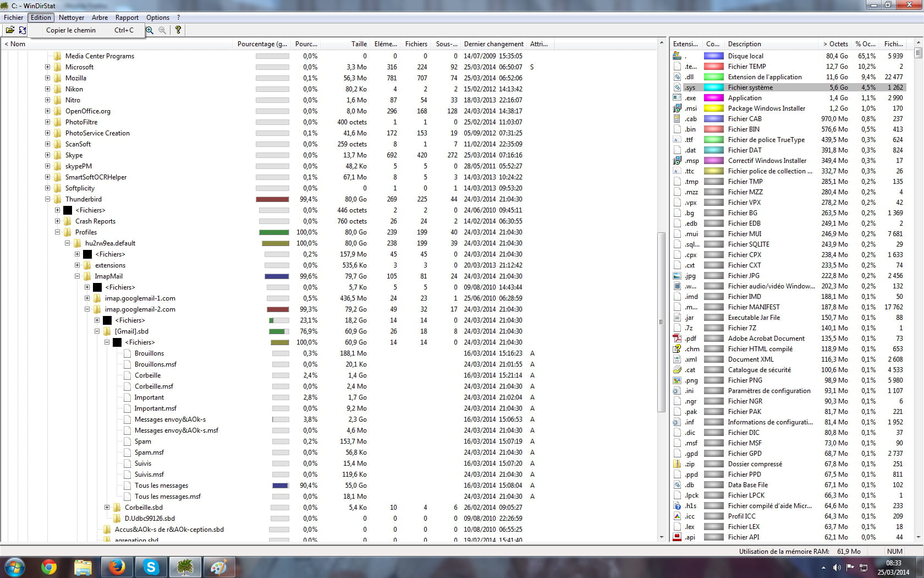Click the refresh toolbar icon
This screenshot has height=578, width=924.
[23, 30]
